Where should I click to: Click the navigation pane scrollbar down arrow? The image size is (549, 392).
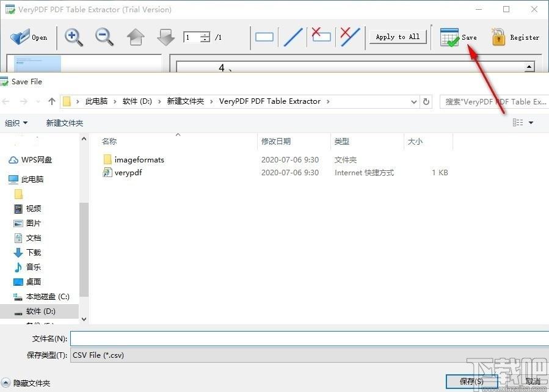click(x=84, y=319)
